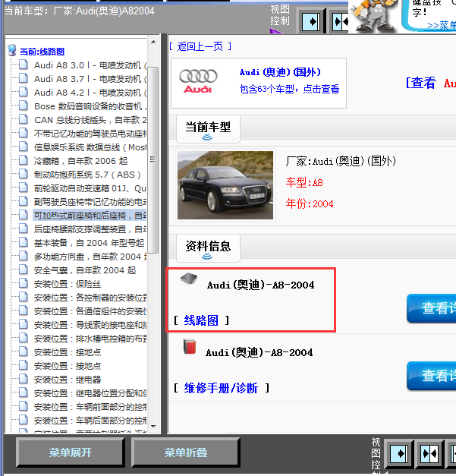
Task: Select 安装位置：导线索的接电座 item
Action: coord(90,325)
